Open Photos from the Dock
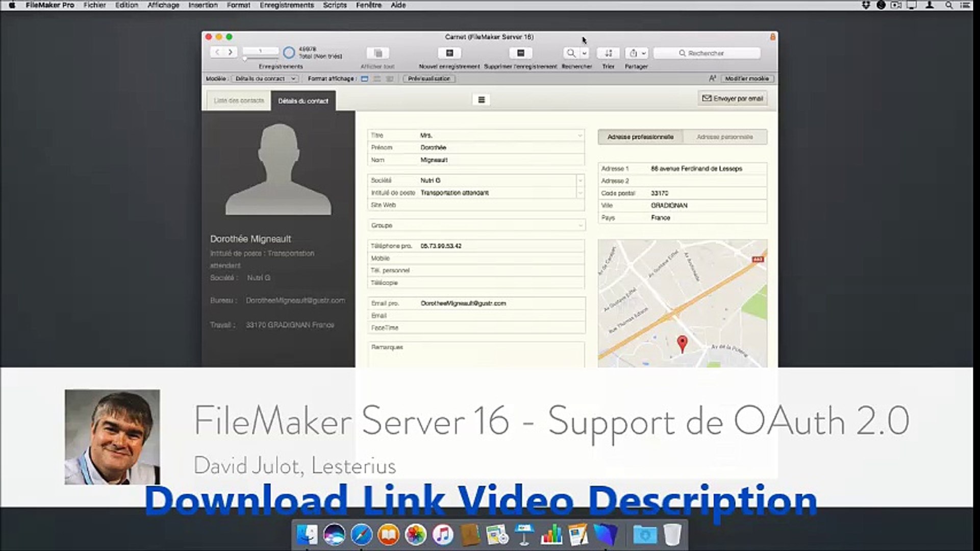The height and width of the screenshot is (551, 980). [x=415, y=535]
